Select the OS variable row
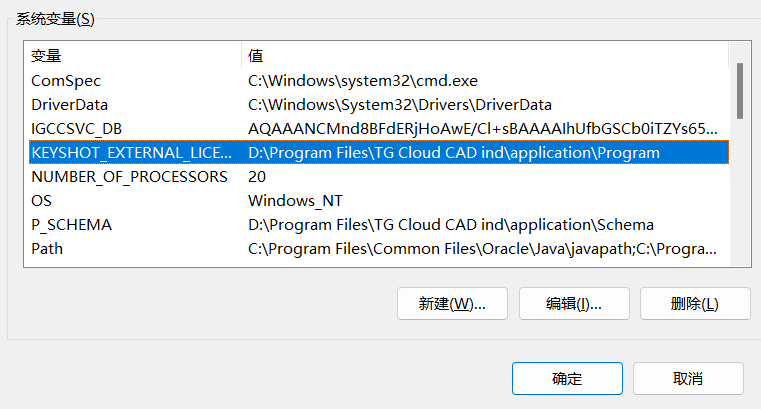The image size is (761, 409). 379,200
